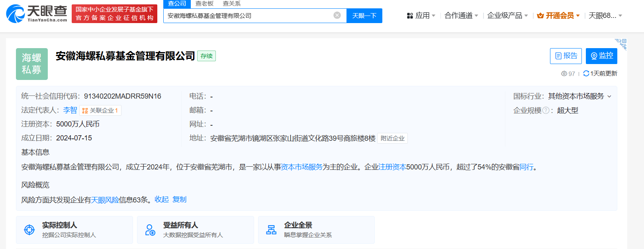The image size is (644, 249).
Task: Open the 同行 link
Action: point(527,167)
